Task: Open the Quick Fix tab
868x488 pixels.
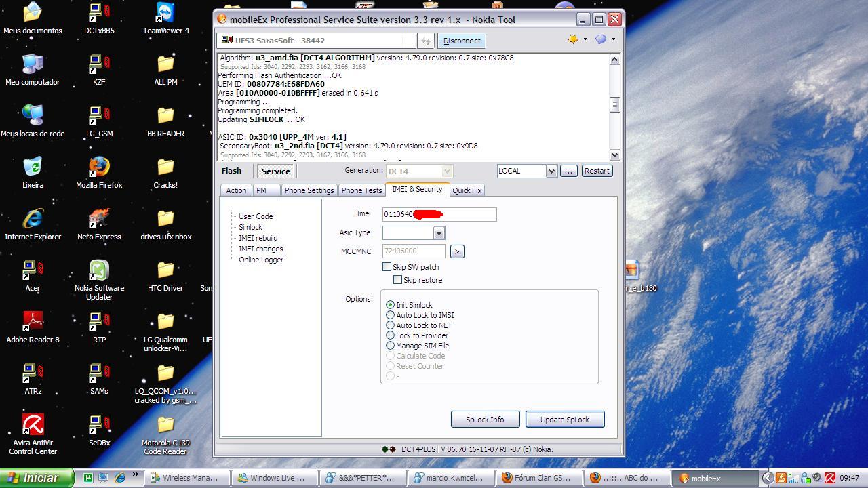Action: pos(467,190)
